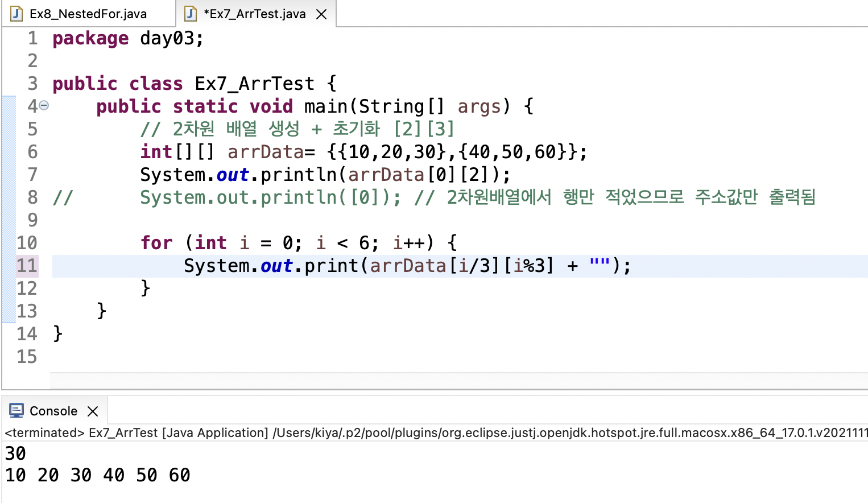Select the Ex7_ArrTest.java editor tab
Screen dimensions: 868x503
click(x=255, y=14)
